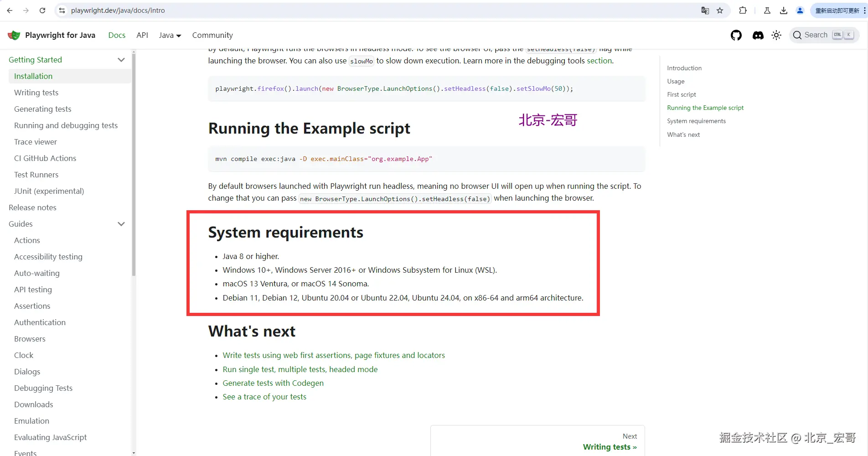Viewport: 868px width, 456px height.
Task: Open Chrome Labs flask icon
Action: (x=767, y=10)
